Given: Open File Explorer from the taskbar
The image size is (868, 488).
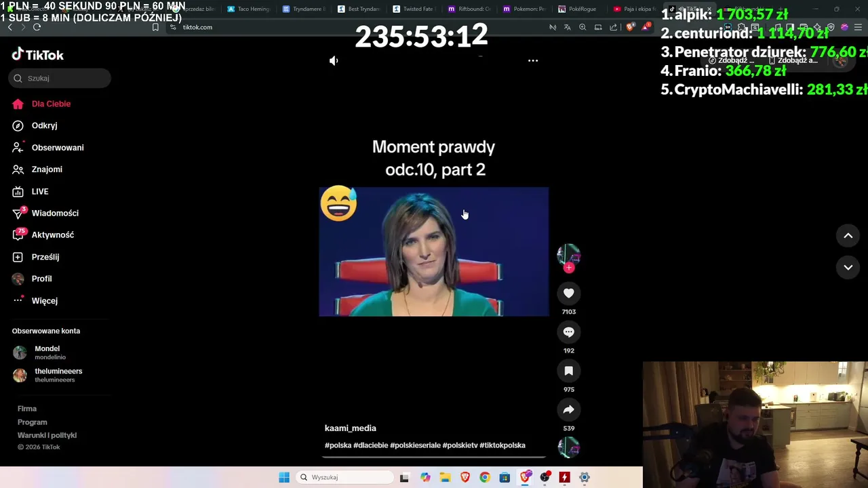Looking at the screenshot, I should point(445,477).
